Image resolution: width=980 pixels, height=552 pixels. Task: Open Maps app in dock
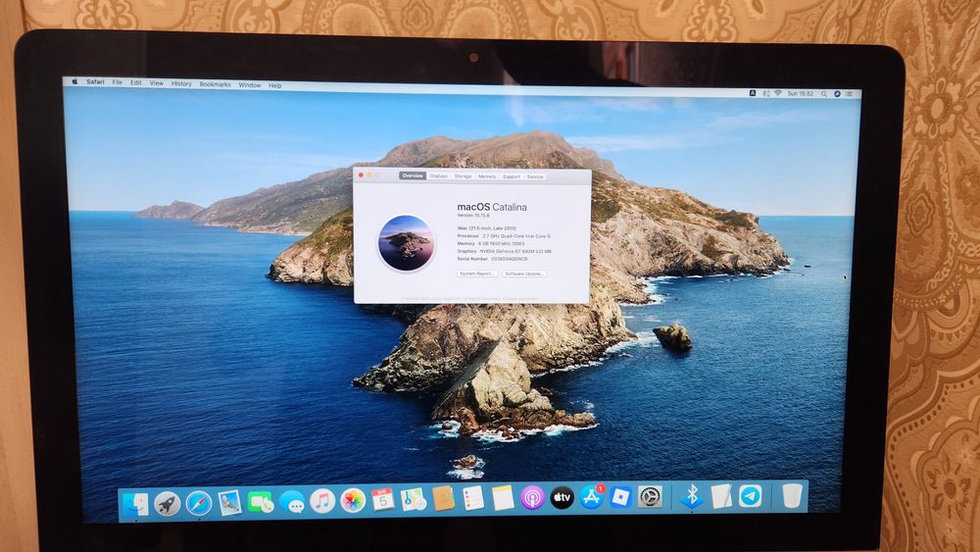click(x=414, y=499)
